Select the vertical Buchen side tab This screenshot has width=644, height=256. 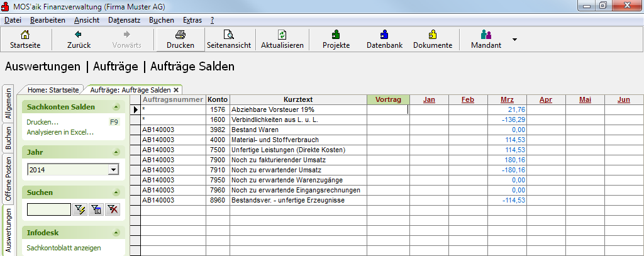pyautogui.click(x=9, y=137)
